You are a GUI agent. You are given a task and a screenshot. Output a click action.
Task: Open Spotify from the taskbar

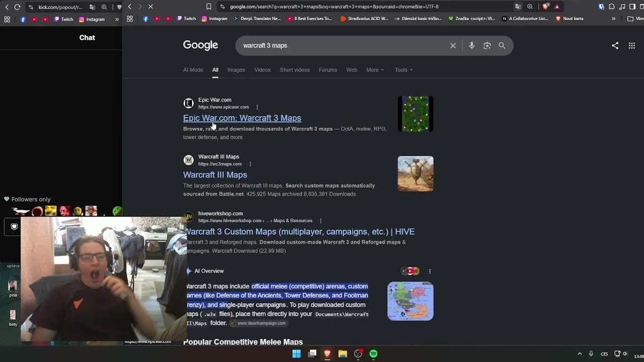tap(373, 354)
